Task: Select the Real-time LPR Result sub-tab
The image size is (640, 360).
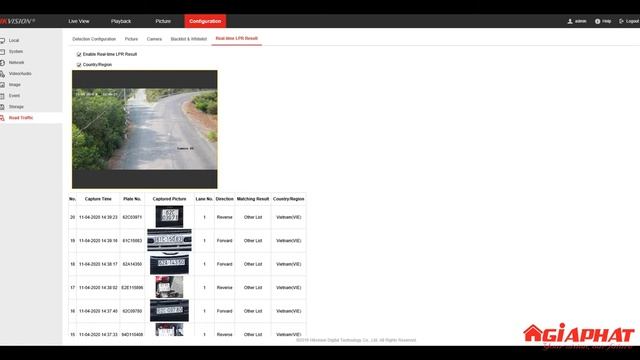Action: (x=237, y=38)
